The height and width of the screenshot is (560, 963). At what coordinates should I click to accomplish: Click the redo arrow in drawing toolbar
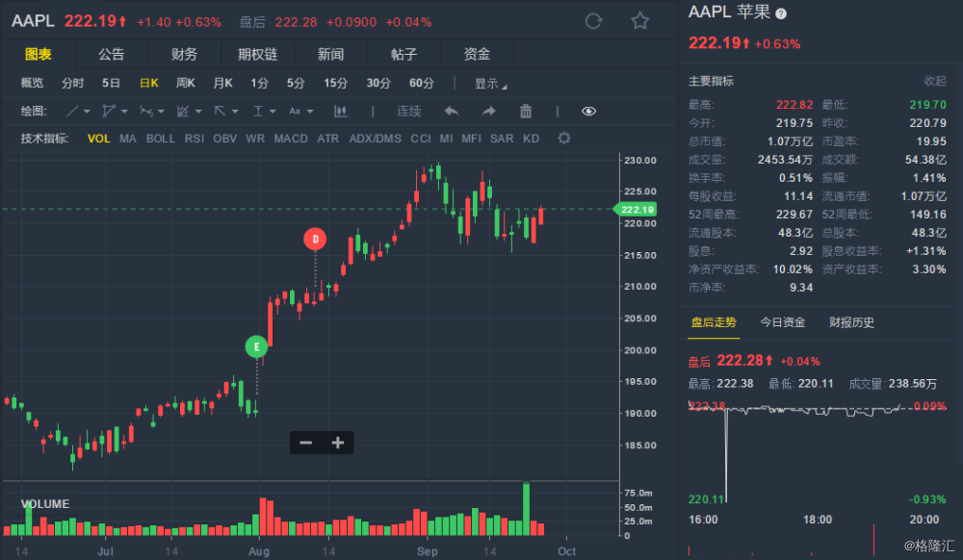[488, 112]
